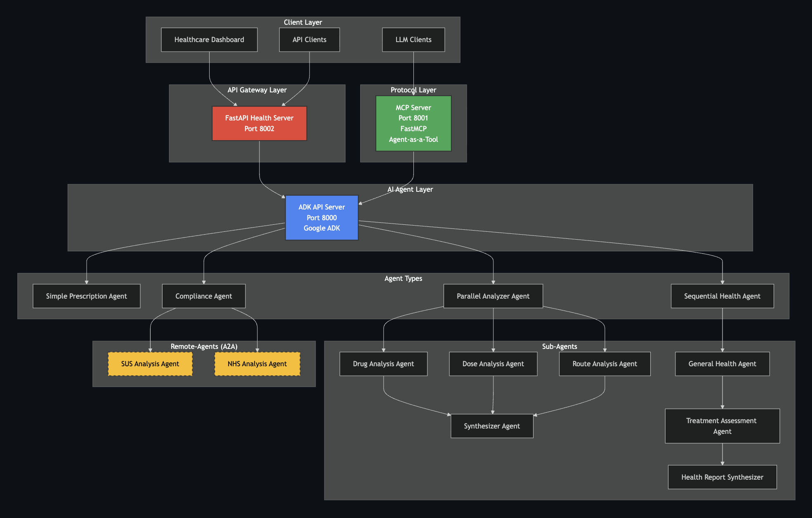This screenshot has width=812, height=518.
Task: Click the General Health Agent node
Action: [x=722, y=364]
